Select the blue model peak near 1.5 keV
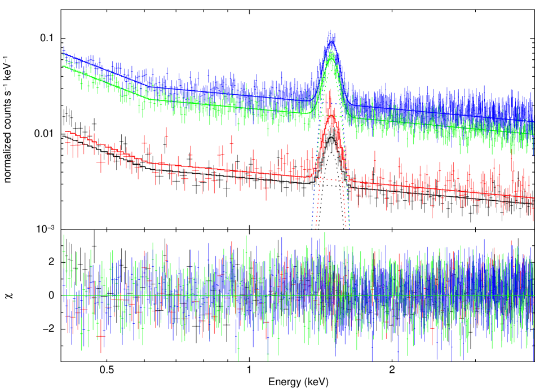The image size is (544, 392). click(x=332, y=42)
